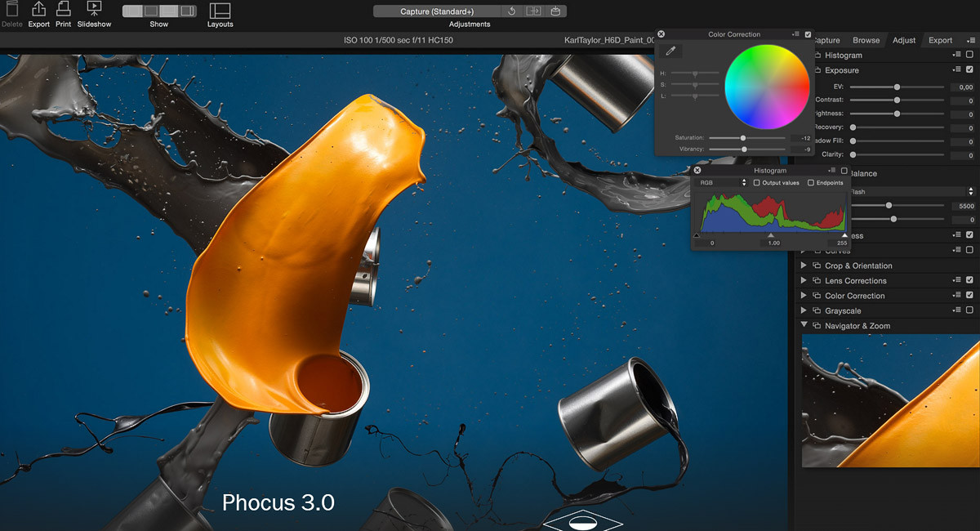
Task: Open the Grayscale options menu icon
Action: (957, 310)
